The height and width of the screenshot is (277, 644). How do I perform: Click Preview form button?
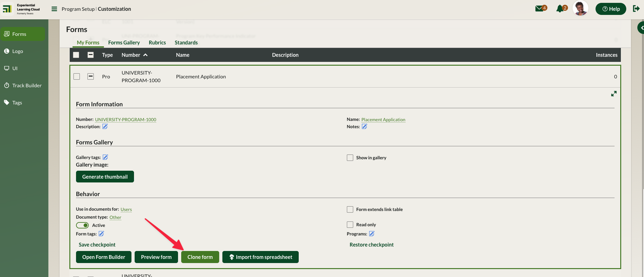[x=156, y=257]
